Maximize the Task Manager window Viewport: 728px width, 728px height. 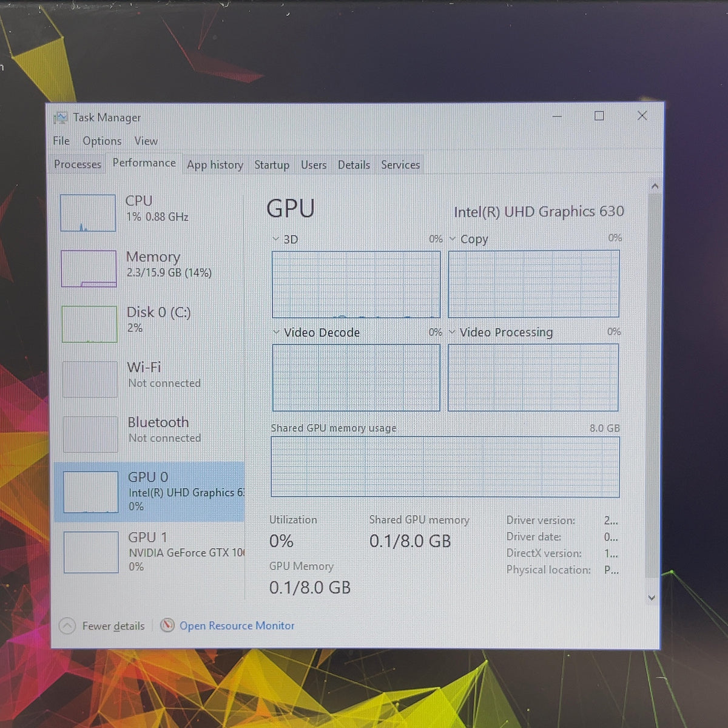[599, 116]
